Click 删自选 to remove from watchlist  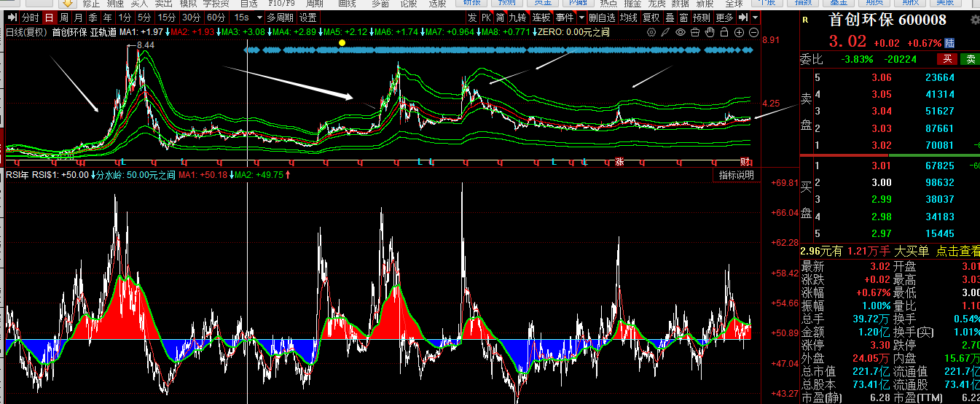(602, 17)
